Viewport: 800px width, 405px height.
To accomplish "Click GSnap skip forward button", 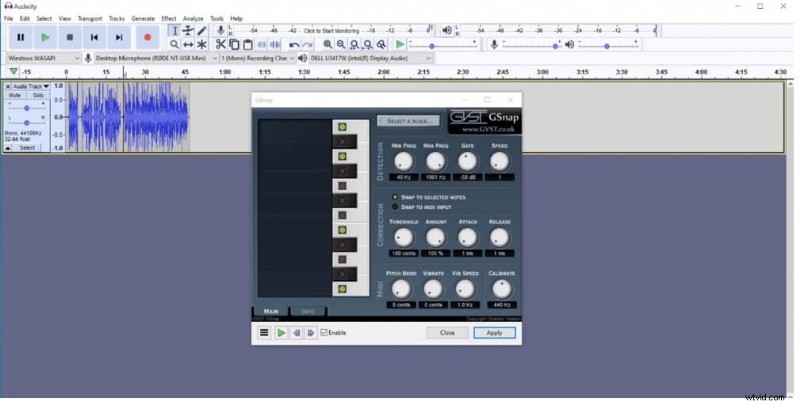I will 311,333.
